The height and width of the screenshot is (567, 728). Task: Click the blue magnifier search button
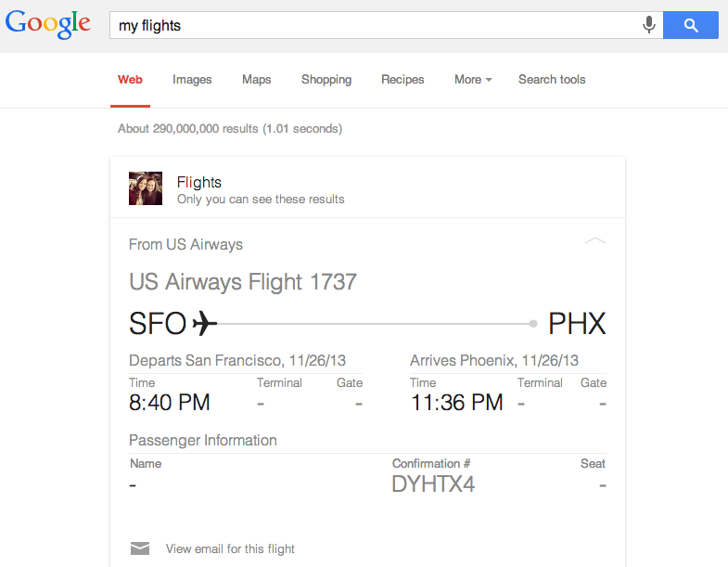690,25
